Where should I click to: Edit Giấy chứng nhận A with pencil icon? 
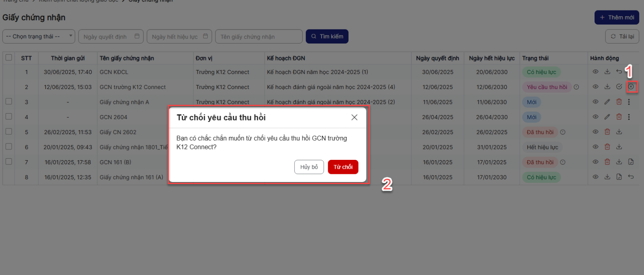(607, 102)
